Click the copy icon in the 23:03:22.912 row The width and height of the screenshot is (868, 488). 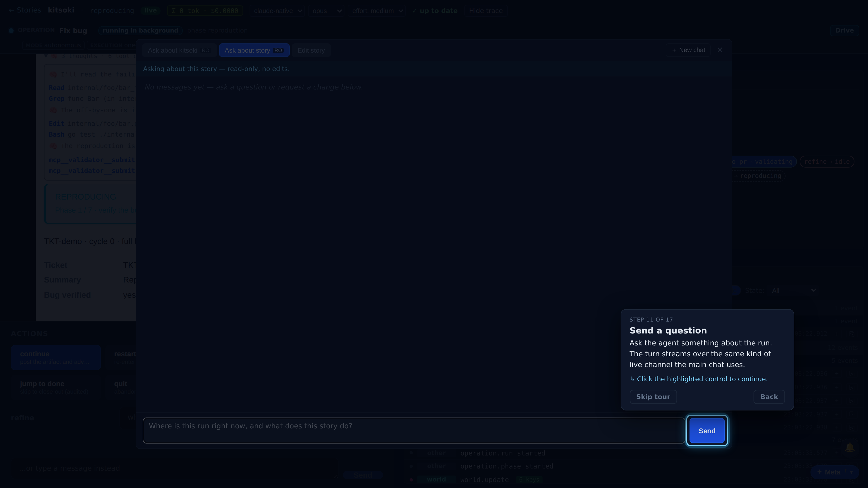[x=851, y=334]
